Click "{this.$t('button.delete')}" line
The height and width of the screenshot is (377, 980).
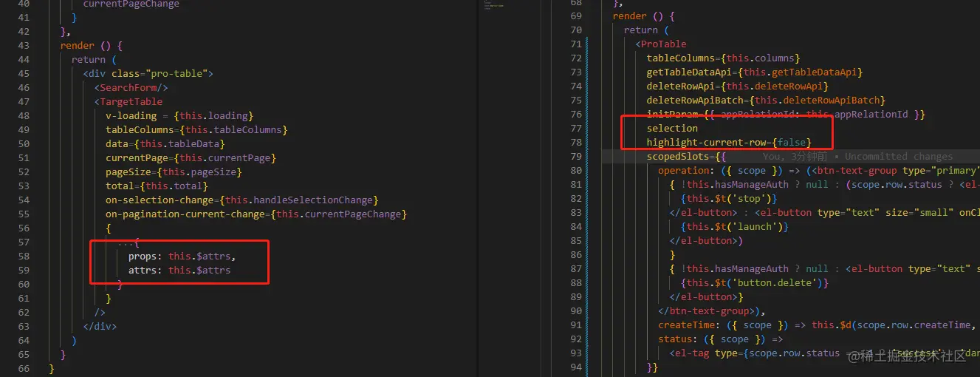click(x=755, y=283)
